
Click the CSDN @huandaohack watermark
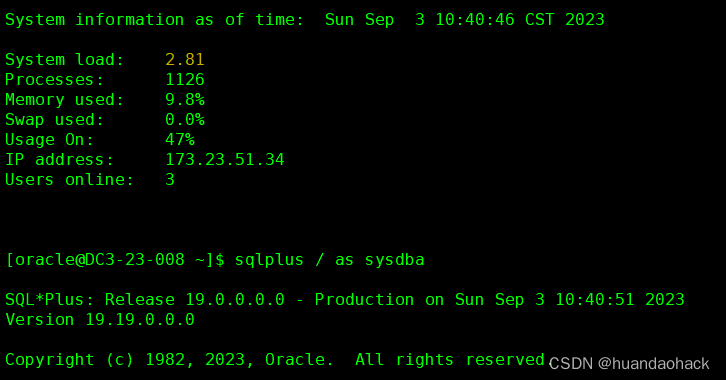pos(629,364)
